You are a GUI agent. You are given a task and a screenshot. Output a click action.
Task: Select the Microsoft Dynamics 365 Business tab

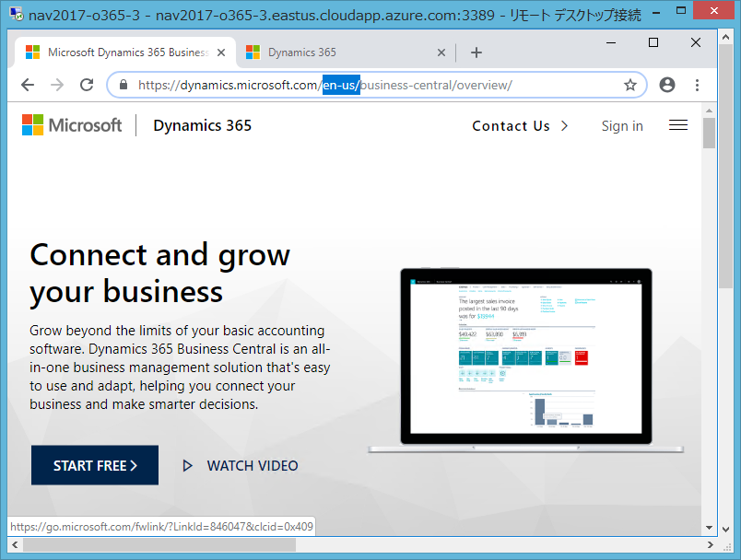tap(125, 52)
